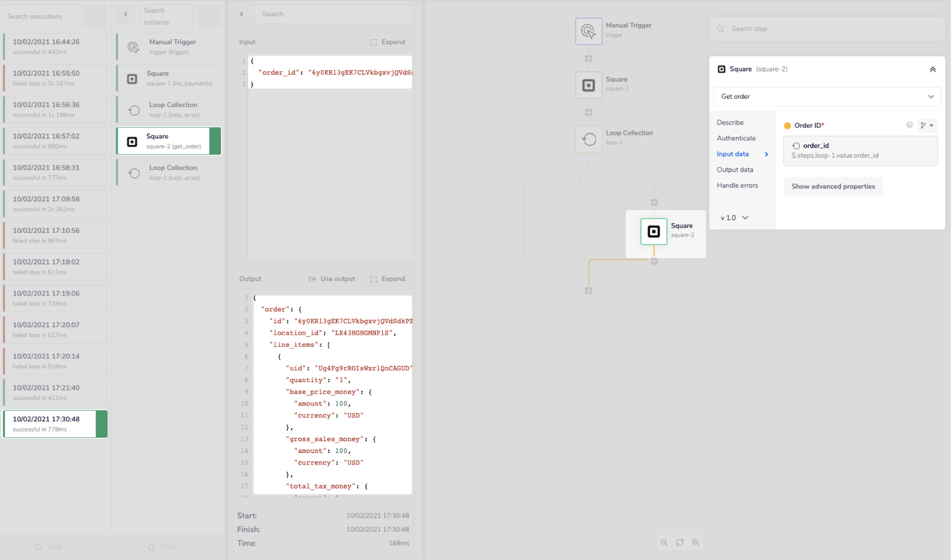Click the Use output button
Viewport: 951px width, 560px height.
coord(332,278)
